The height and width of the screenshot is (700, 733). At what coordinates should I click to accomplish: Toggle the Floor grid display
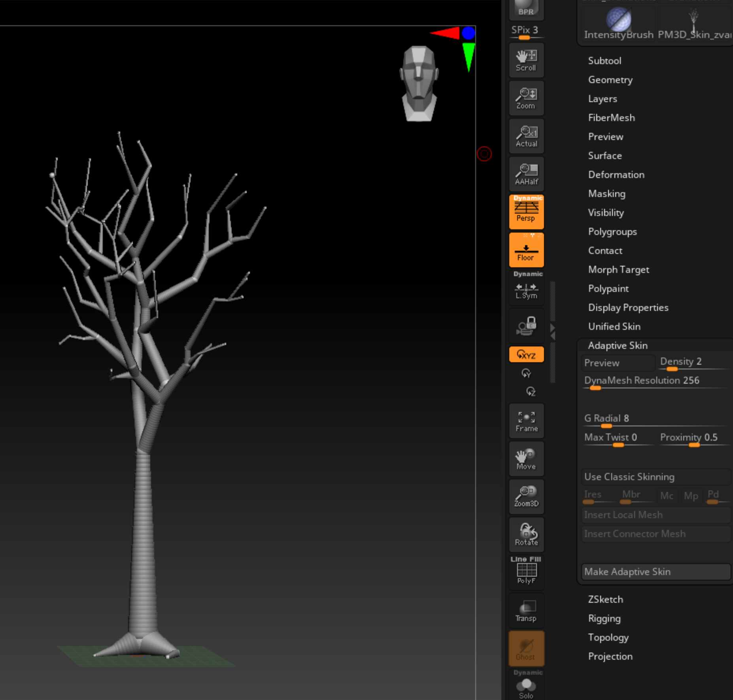526,250
